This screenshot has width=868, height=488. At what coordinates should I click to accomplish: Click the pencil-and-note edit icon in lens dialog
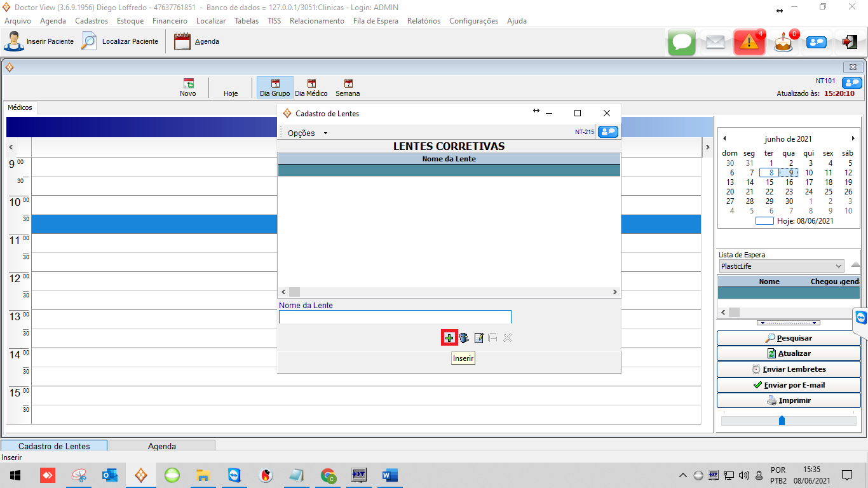point(479,338)
